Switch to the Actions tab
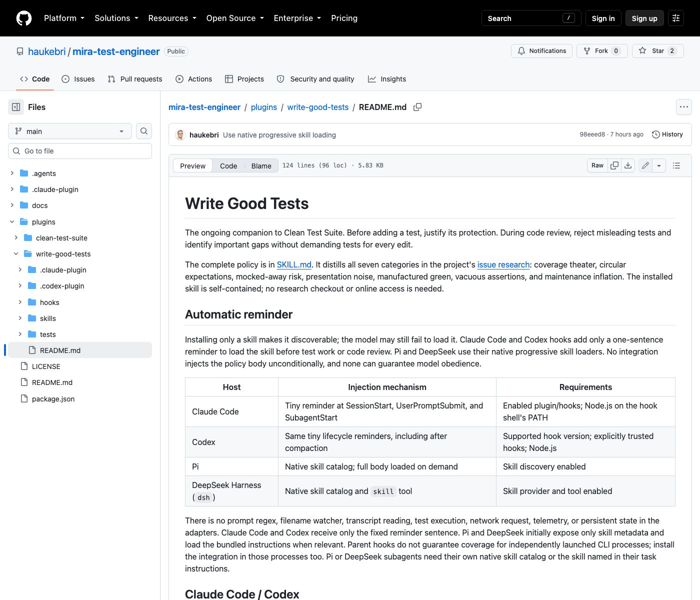This screenshot has width=700, height=600. tap(194, 79)
